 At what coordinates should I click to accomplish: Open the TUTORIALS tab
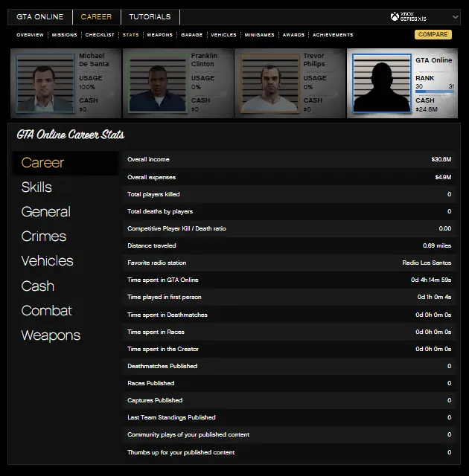150,16
